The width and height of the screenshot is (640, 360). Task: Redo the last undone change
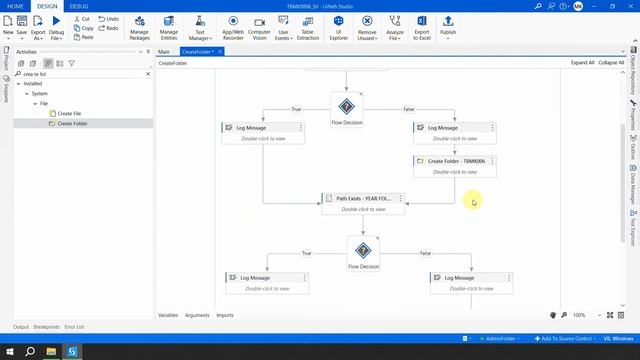click(109, 28)
